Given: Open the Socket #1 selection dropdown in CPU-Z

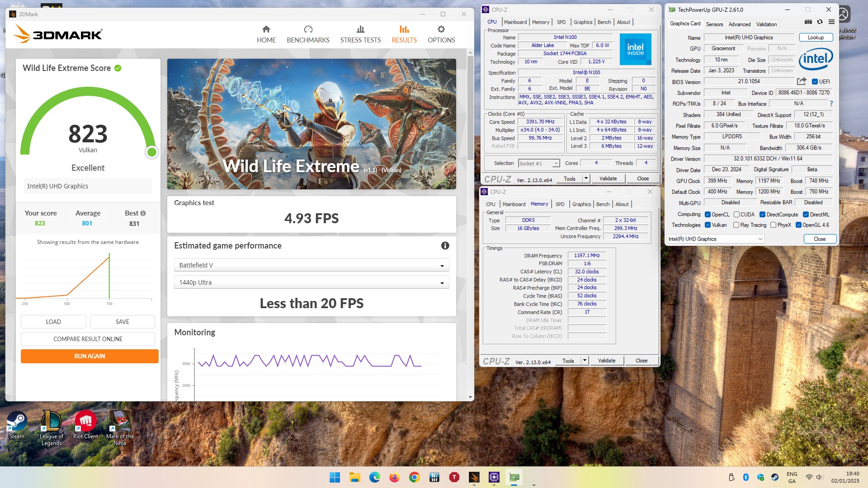Looking at the screenshot, I should tap(539, 164).
